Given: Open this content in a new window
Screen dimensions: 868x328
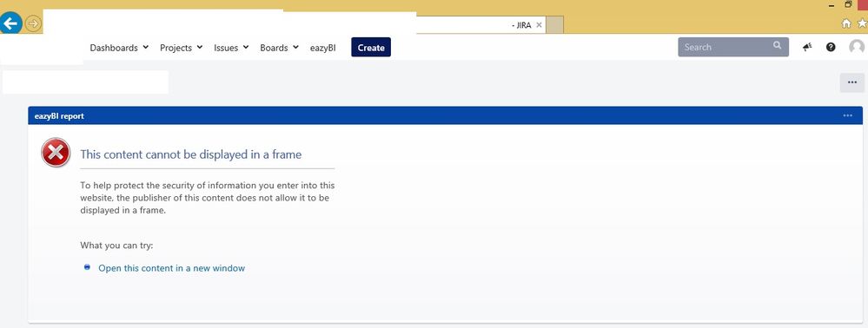Looking at the screenshot, I should (172, 268).
